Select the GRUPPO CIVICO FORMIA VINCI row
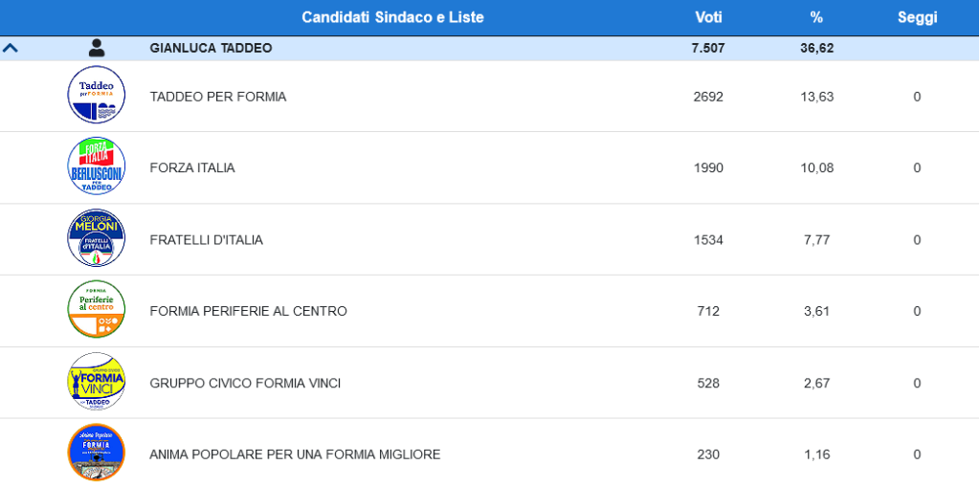This screenshot has height=487, width=980. [245, 383]
